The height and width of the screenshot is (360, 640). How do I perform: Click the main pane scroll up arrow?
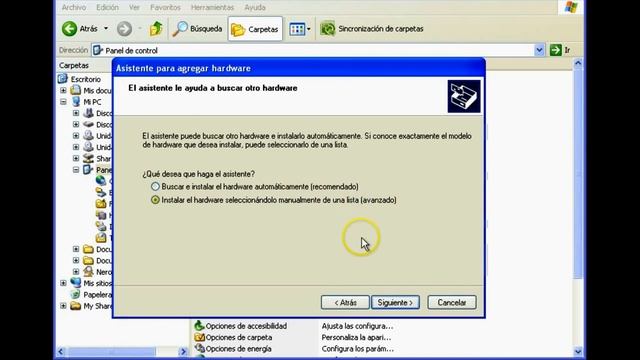(x=578, y=63)
